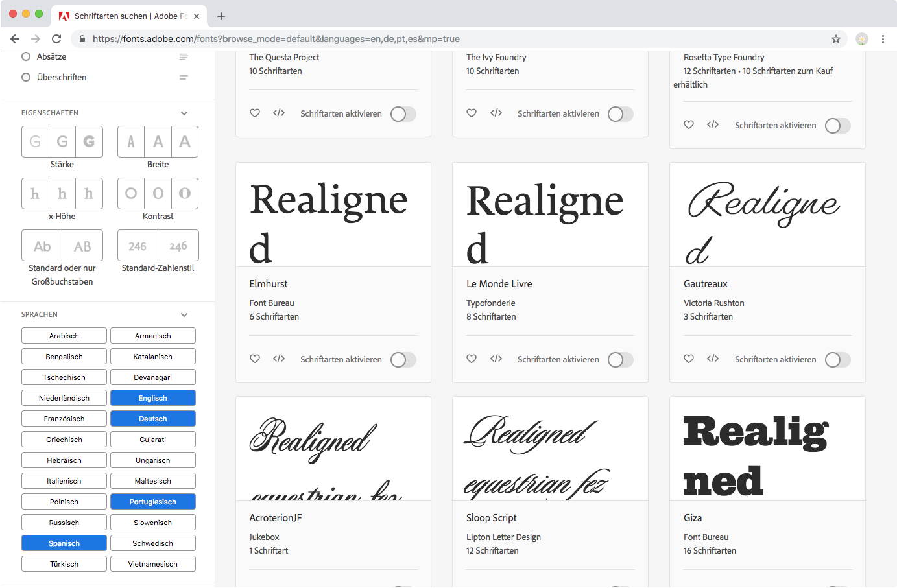Toggle Schriftarten aktivieren for Elmhurst
This screenshot has width=897, height=588.
[403, 359]
